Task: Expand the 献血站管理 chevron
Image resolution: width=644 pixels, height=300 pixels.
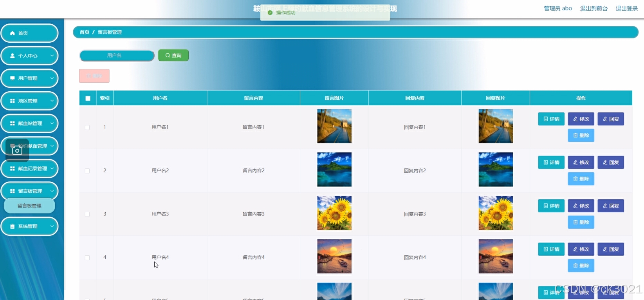Action: [52, 123]
